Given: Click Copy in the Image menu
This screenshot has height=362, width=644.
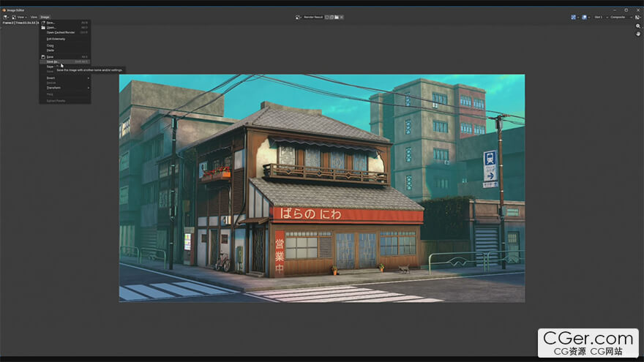Looking at the screenshot, I should coord(50,45).
